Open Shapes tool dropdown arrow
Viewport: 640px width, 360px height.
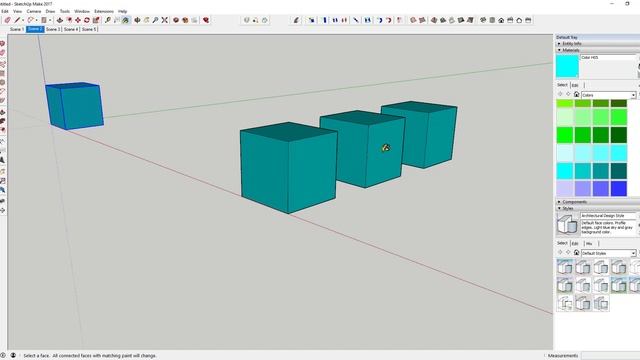pyautogui.click(x=50, y=20)
